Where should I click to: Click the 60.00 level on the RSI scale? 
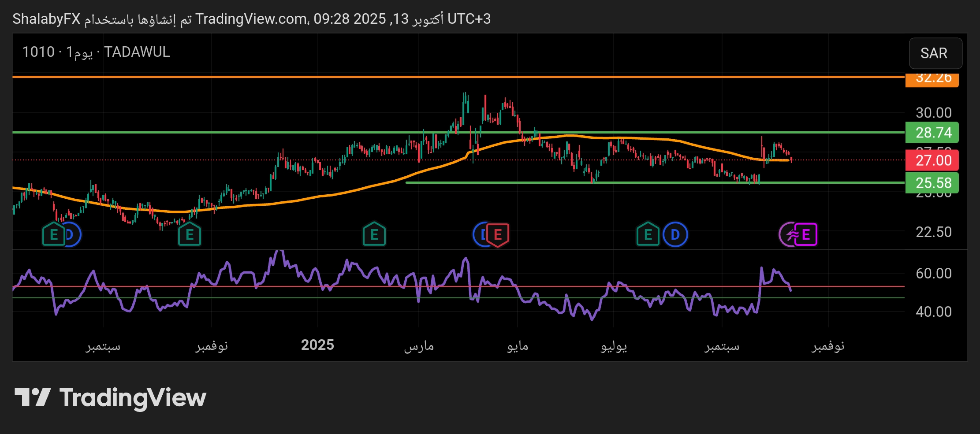pos(933,274)
